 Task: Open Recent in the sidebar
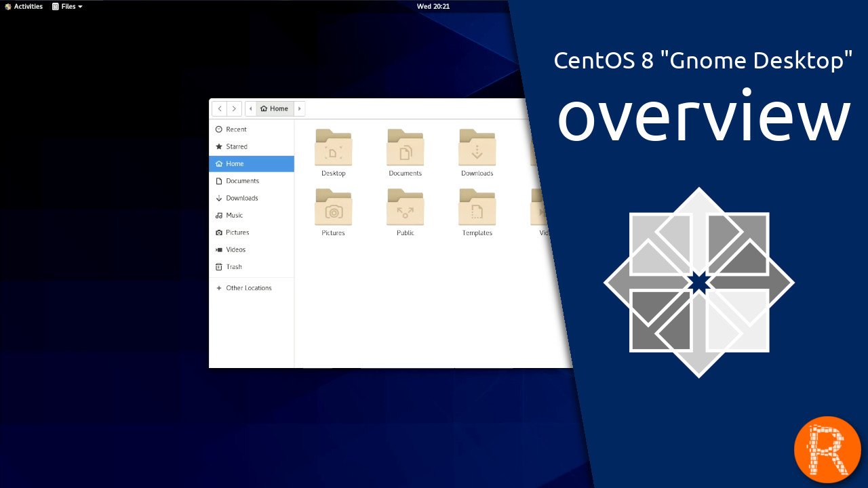[x=252, y=129]
